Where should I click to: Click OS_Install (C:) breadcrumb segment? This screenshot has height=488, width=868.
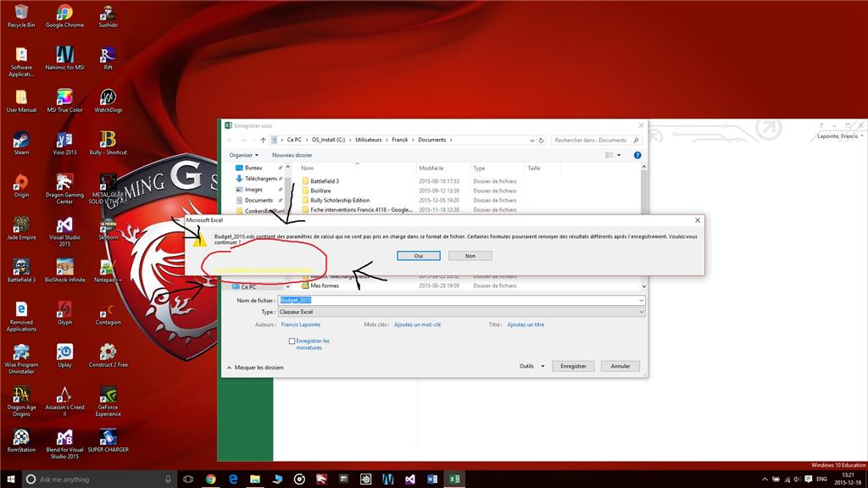point(328,140)
